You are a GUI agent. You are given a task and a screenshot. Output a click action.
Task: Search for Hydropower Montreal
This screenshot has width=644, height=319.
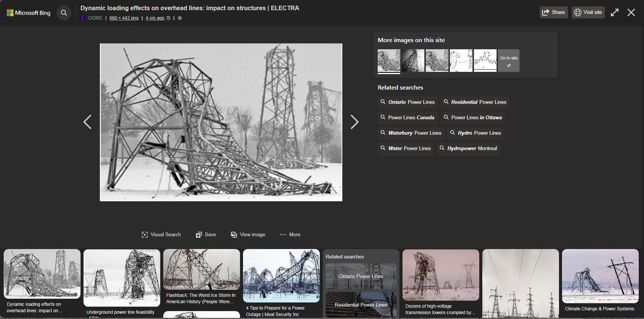468,148
